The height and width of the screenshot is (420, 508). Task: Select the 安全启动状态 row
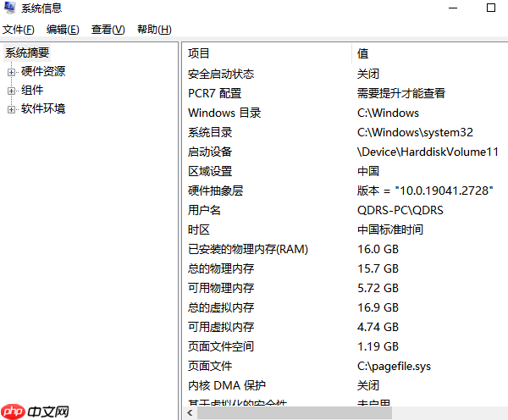point(346,74)
